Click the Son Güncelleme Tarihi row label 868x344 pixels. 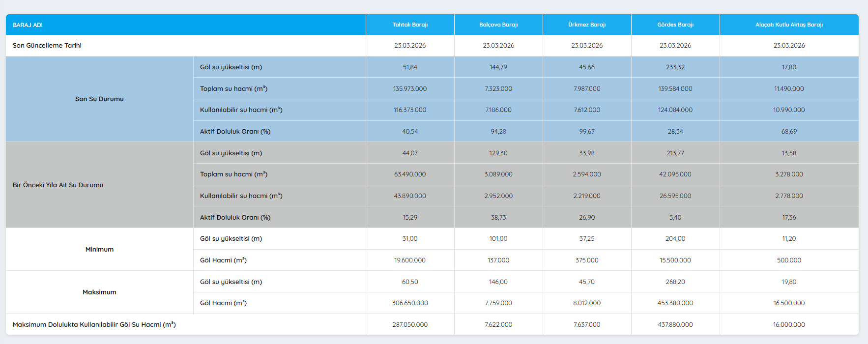coord(47,46)
